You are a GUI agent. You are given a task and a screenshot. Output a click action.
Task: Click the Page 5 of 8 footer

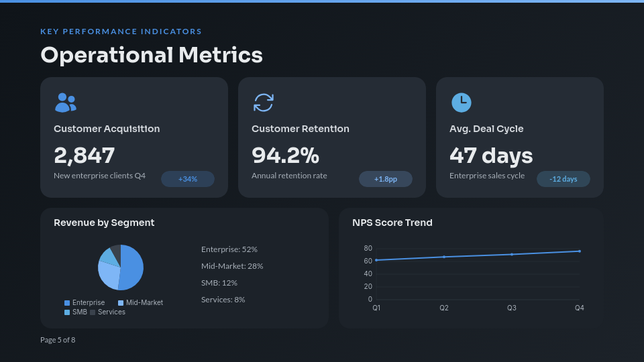(58, 340)
